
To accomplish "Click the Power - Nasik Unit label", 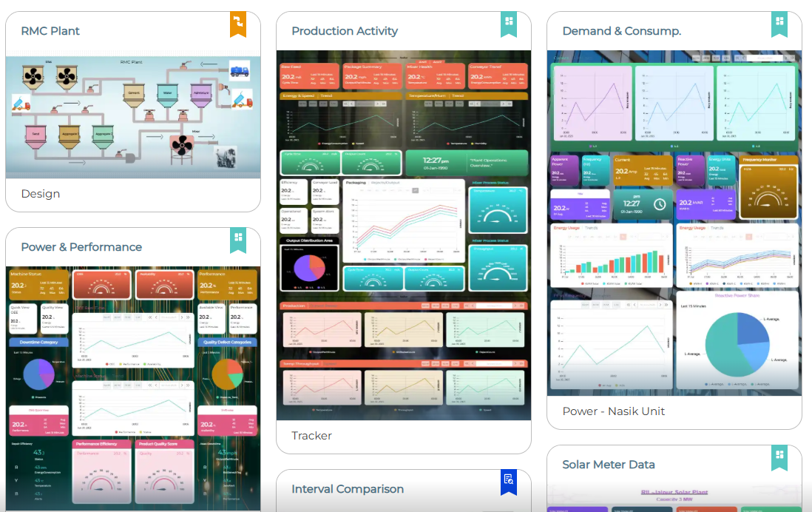I will pyautogui.click(x=613, y=411).
